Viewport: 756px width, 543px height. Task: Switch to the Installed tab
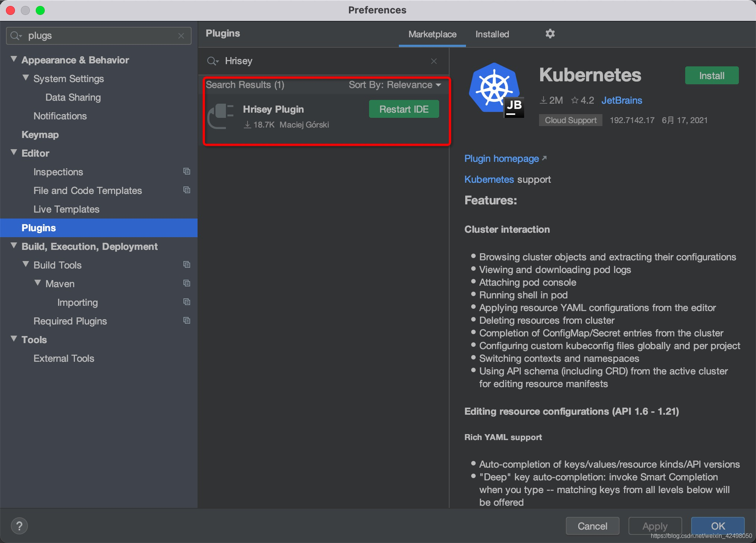492,34
